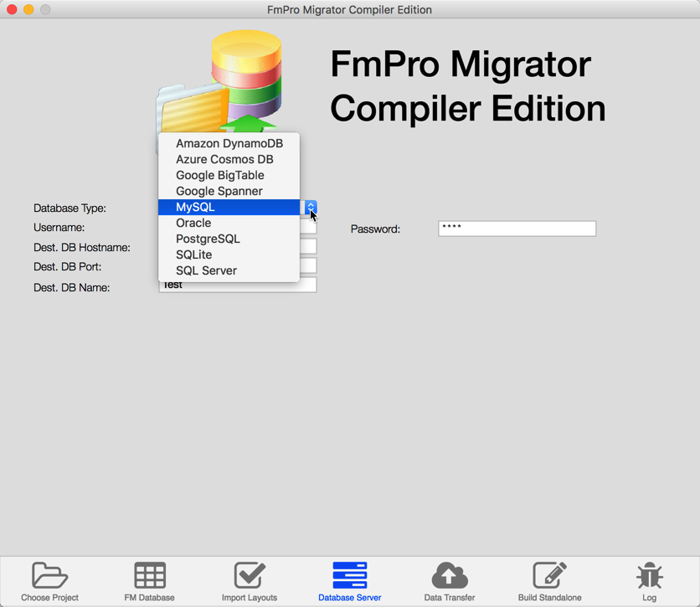Viewport: 700px width, 607px height.
Task: Go to Data Transfer cloud upload icon
Action: tap(450, 575)
